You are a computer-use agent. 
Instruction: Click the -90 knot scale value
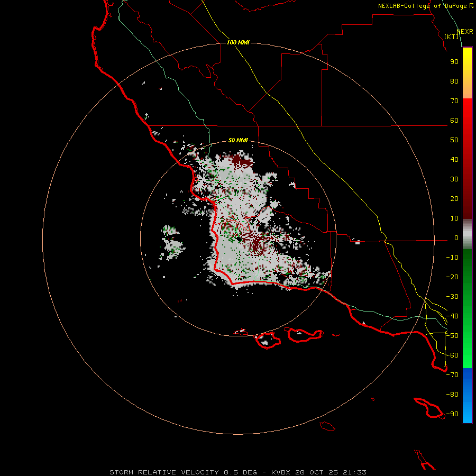tap(452, 414)
